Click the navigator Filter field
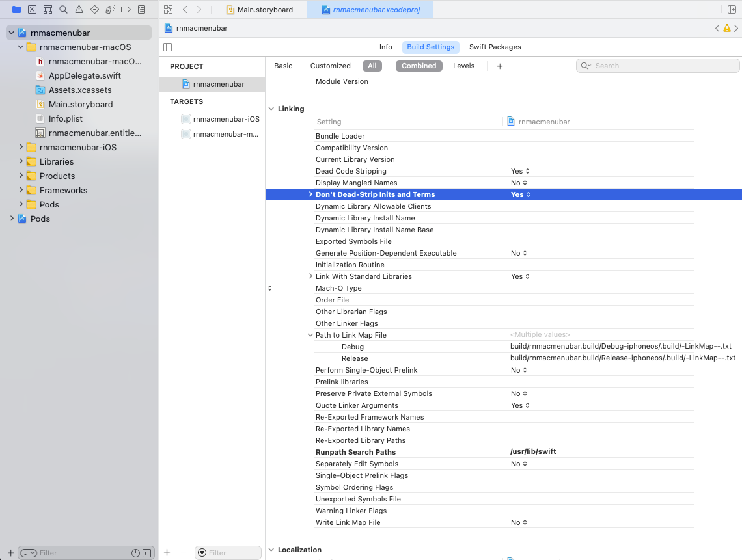742x560 pixels. coord(87,553)
